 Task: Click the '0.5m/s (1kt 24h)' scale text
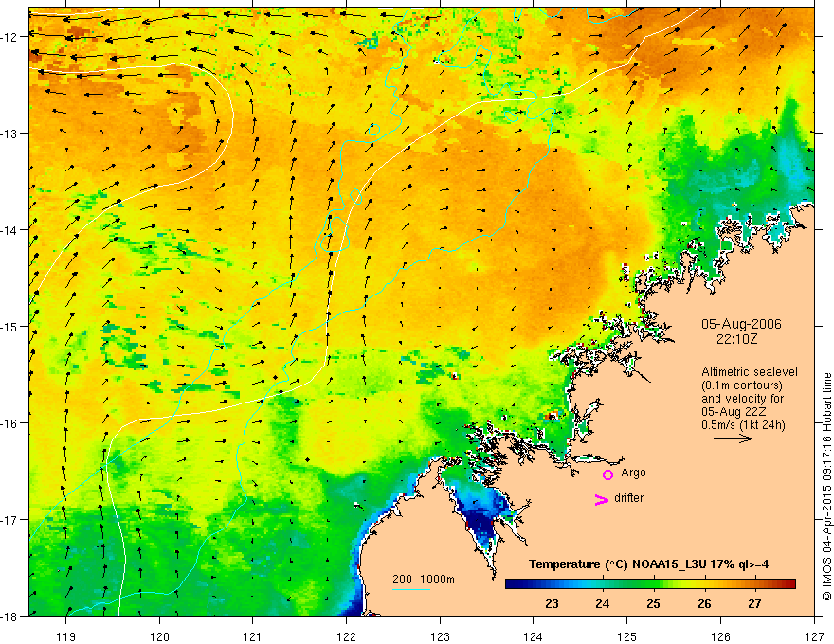pyautogui.click(x=744, y=424)
